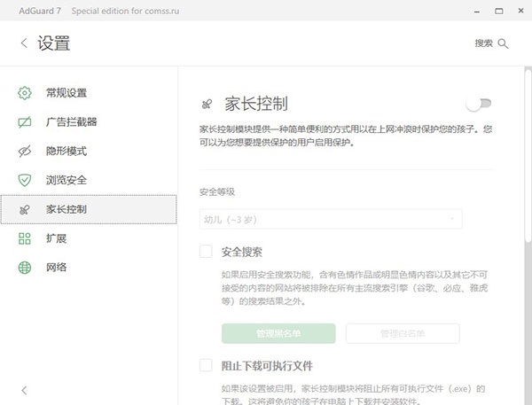532x405 pixels.
Task: Click the 网络 globe icon
Action: coord(25,268)
